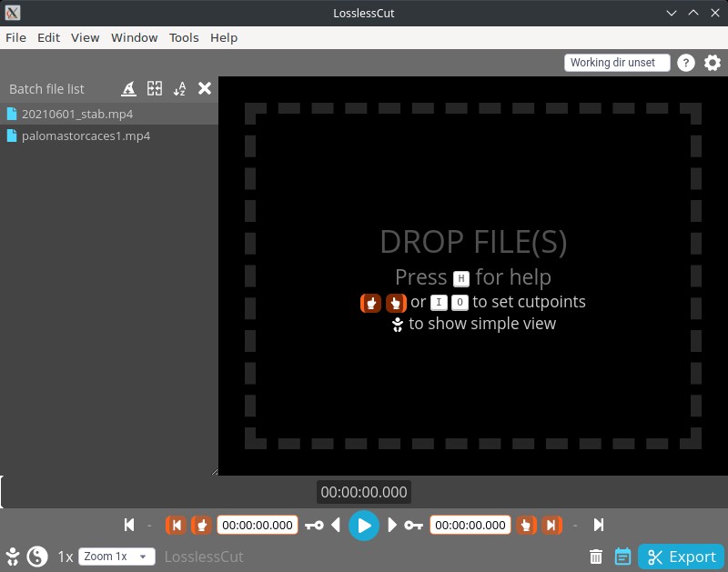The image size is (728, 572).
Task: Set cut end to current position
Action: tap(526, 525)
